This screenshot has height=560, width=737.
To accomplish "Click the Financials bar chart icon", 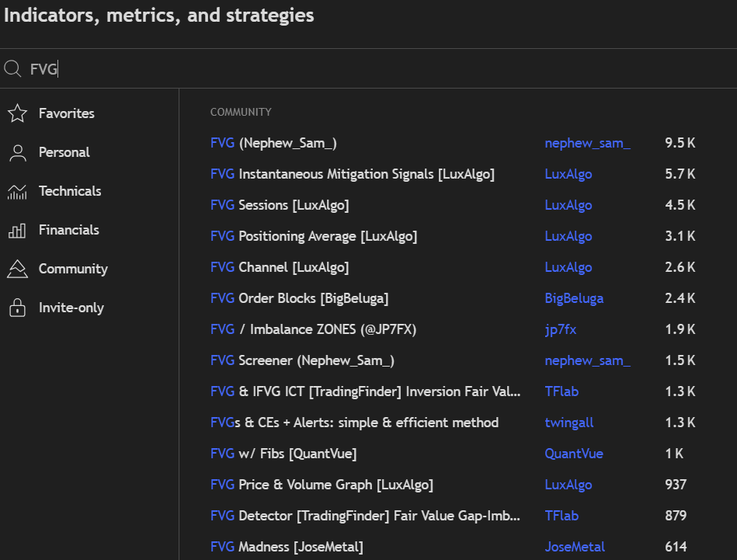I will tap(17, 231).
